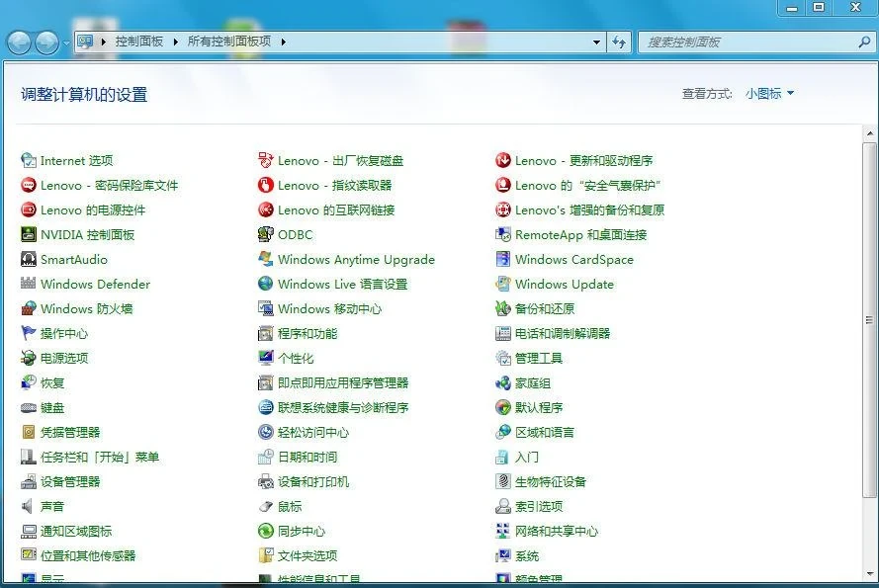879x588 pixels.
Task: Click the Windows Update icon
Action: 503,284
